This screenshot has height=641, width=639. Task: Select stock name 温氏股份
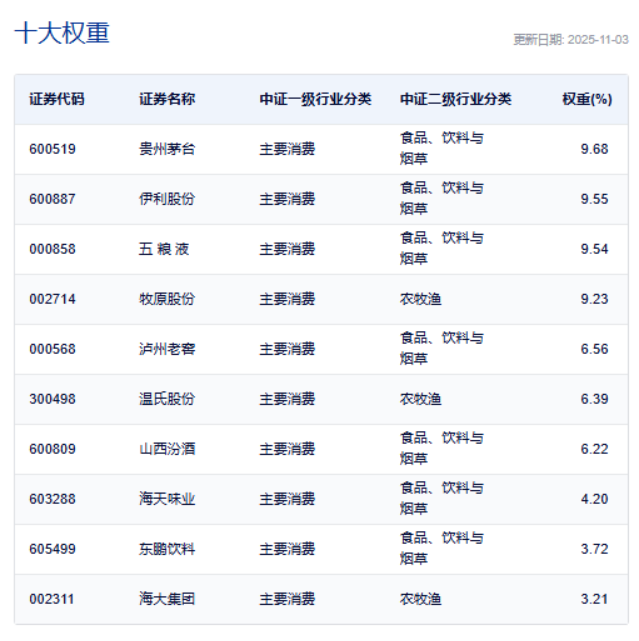pos(167,399)
